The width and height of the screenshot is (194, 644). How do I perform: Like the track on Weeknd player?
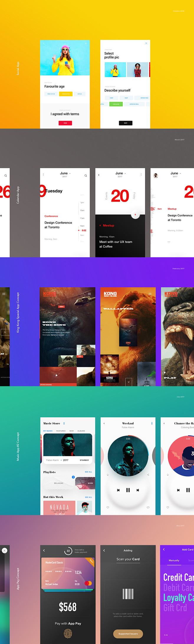coord(108,507)
